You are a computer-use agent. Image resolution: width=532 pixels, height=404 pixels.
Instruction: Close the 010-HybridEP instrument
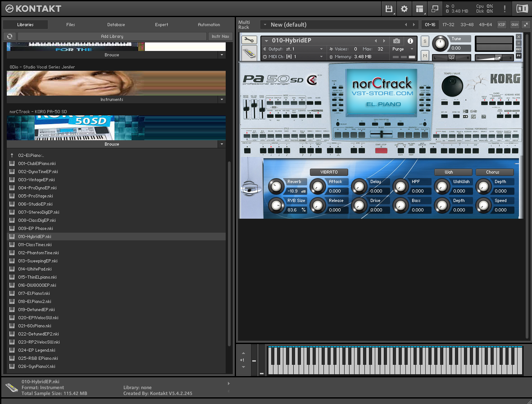pyautogui.click(x=518, y=37)
